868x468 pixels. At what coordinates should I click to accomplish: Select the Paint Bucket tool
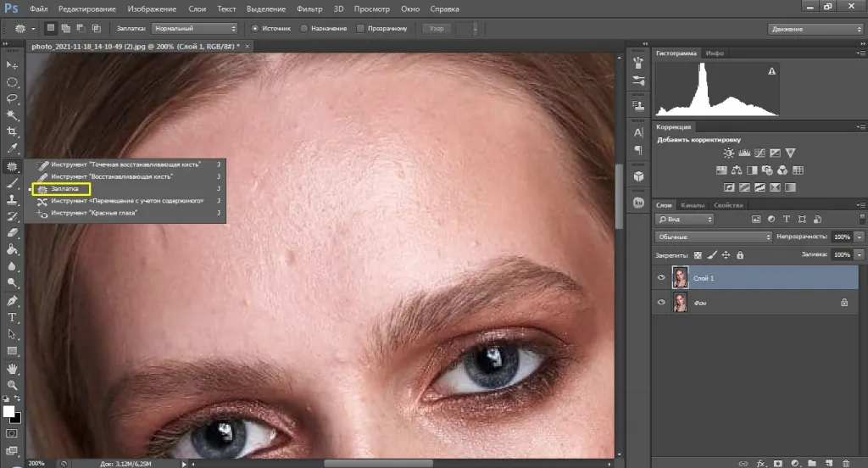click(x=12, y=250)
